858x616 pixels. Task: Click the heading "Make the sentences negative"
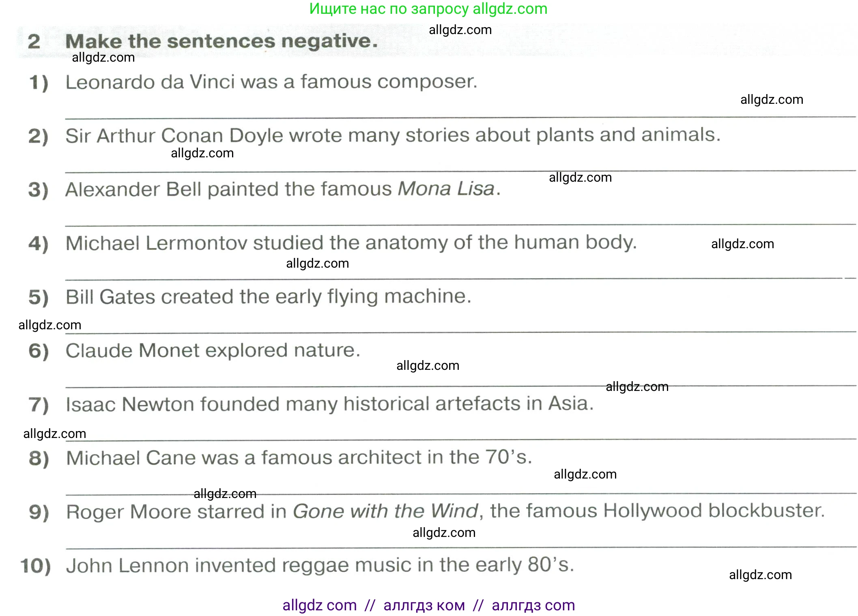(x=221, y=41)
